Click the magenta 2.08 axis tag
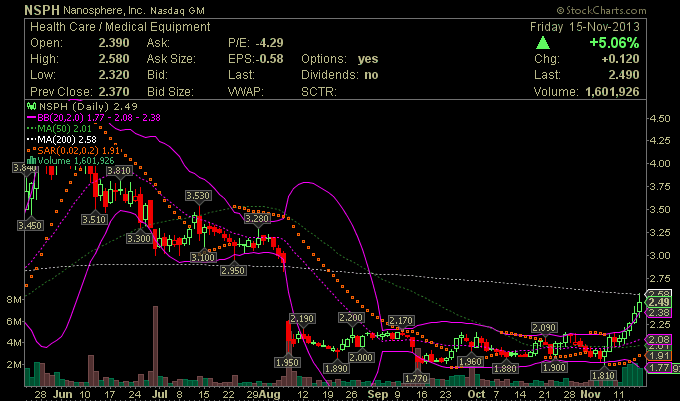Screen dimensions: 680x401 (x=659, y=339)
